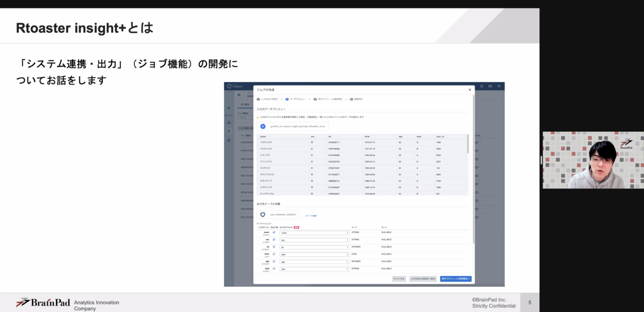This screenshot has width=644, height=312.
Task: Click the BrainPad logo in the webcam video
Action: point(626,143)
